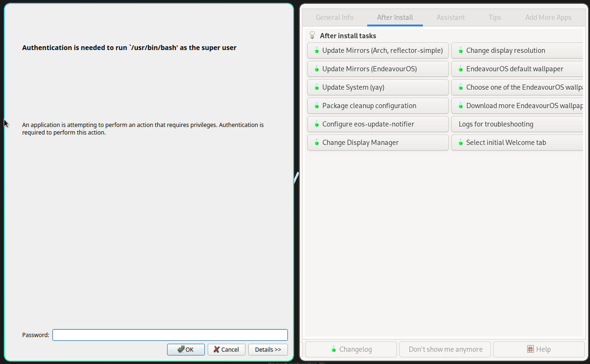Open Logs for troubleshooting
This screenshot has height=364, width=590.
(x=517, y=124)
